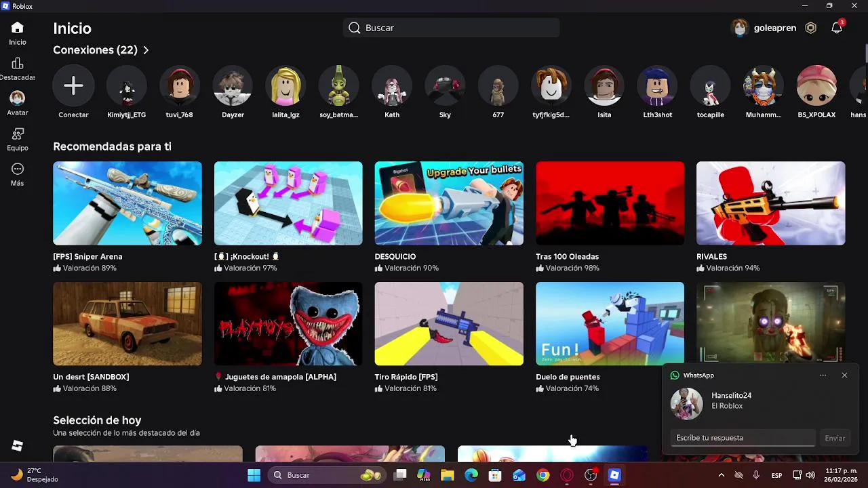Open Tiro Rápido [FPS] game thumbnail
The height and width of the screenshot is (488, 868).
[449, 324]
